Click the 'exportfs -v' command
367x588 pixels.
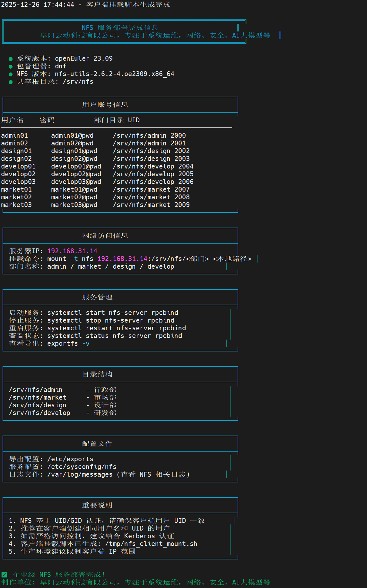click(68, 343)
